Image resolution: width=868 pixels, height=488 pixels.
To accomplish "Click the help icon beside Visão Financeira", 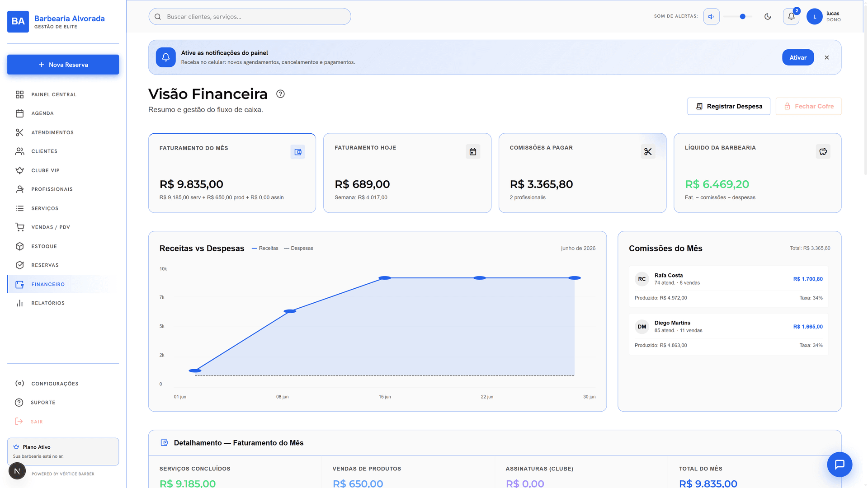I will pyautogui.click(x=280, y=94).
